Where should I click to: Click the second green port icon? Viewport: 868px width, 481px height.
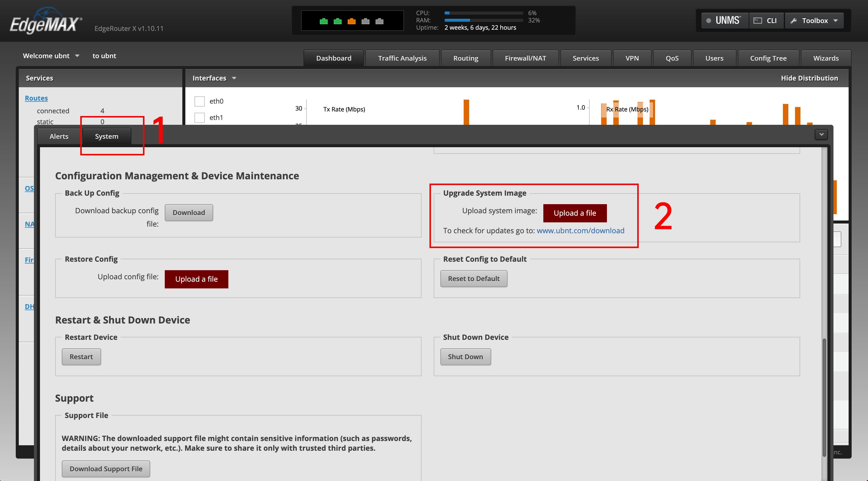tap(337, 21)
